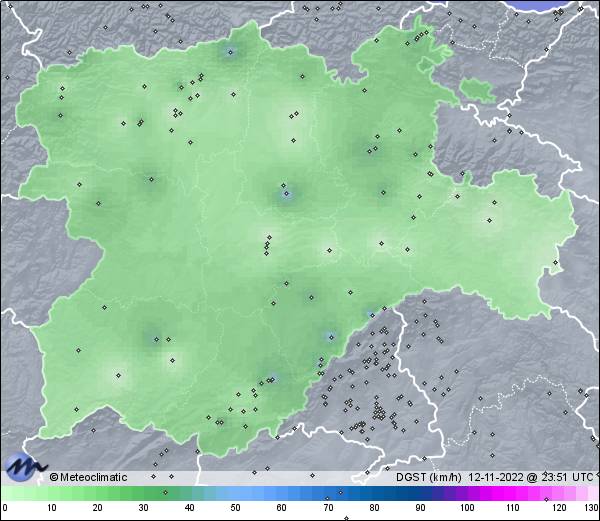Click the 20 label on the wind scale
The image size is (600, 521).
click(x=97, y=508)
